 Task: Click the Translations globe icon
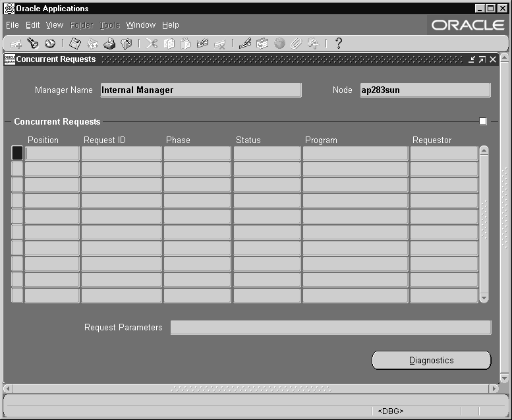[279, 44]
